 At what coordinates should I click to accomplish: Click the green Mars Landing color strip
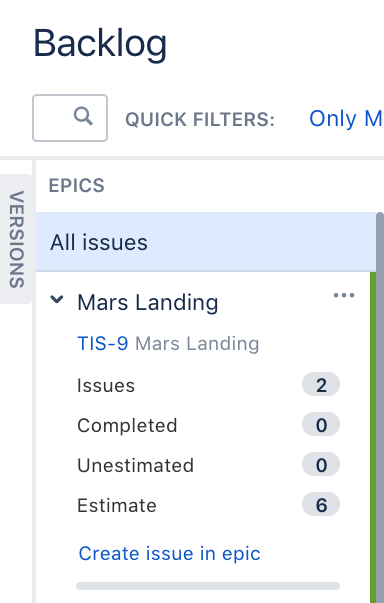(x=373, y=437)
